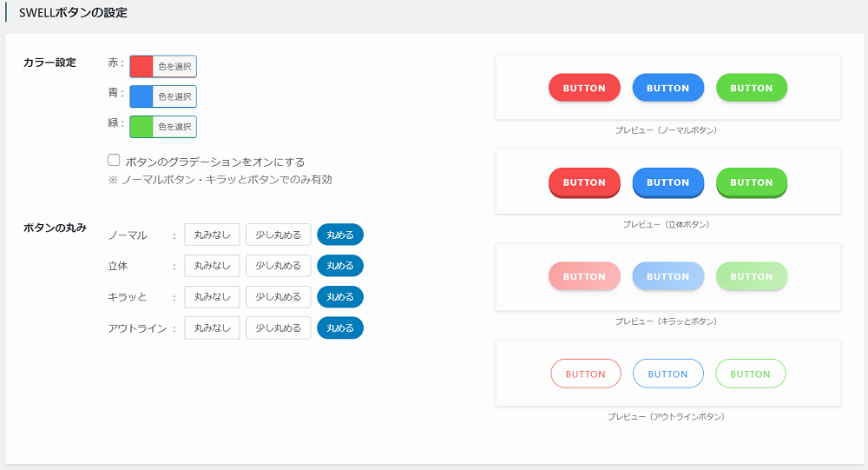
Task: Choose 丸める for 立体 button
Action: click(x=340, y=266)
